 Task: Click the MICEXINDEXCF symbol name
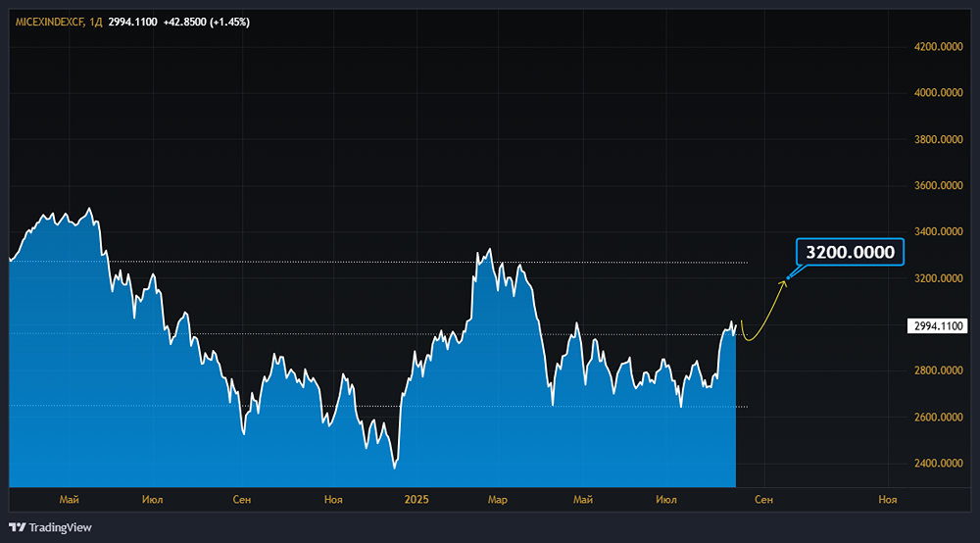48,21
